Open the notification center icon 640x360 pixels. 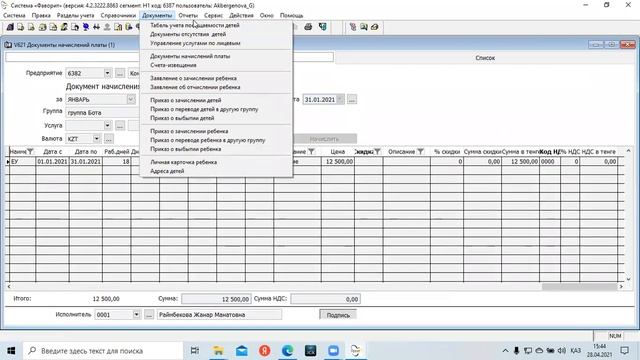pyautogui.click(x=624, y=351)
